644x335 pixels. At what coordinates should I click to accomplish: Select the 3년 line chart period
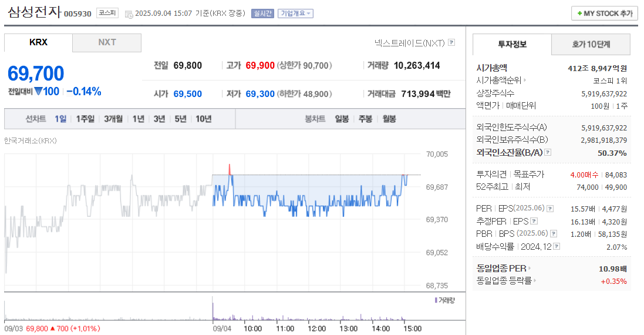(x=159, y=119)
